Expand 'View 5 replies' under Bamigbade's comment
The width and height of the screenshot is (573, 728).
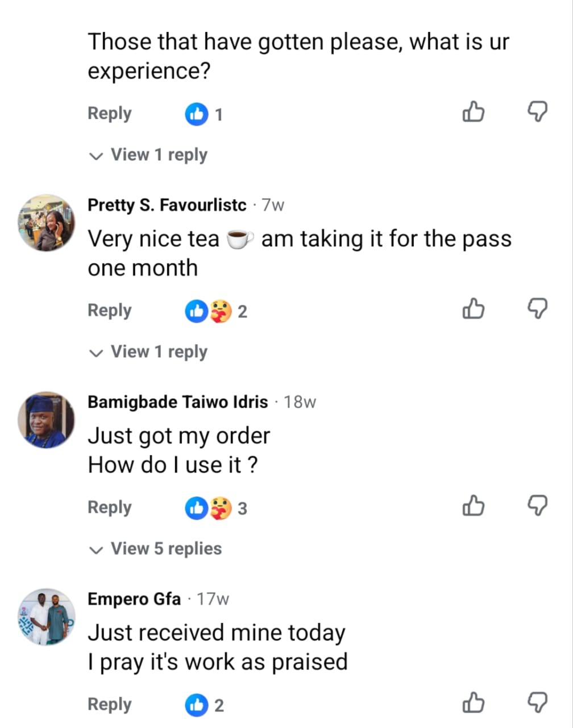pyautogui.click(x=156, y=549)
